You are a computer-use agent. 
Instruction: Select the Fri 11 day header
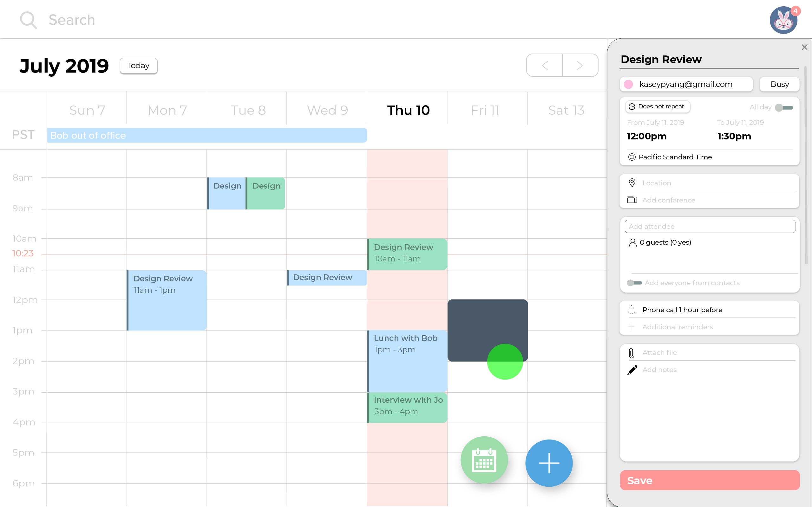(x=485, y=110)
